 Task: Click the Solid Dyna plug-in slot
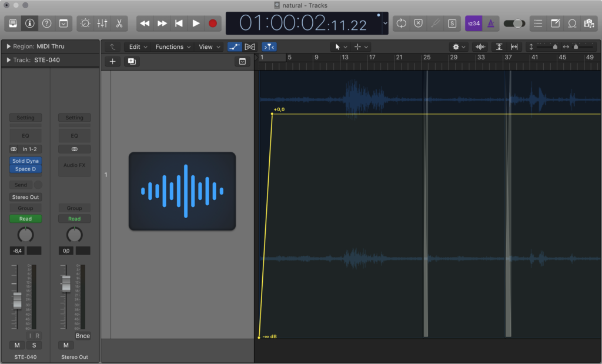coord(25,161)
